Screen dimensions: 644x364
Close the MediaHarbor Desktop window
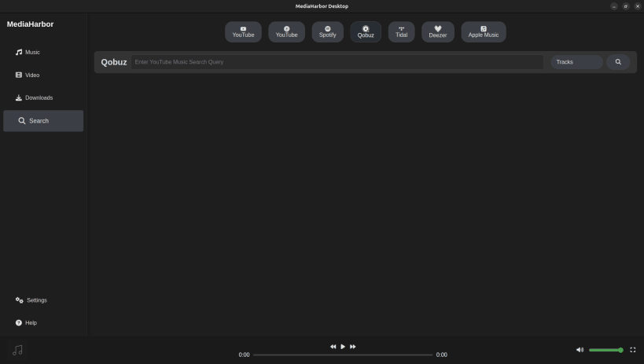[638, 6]
